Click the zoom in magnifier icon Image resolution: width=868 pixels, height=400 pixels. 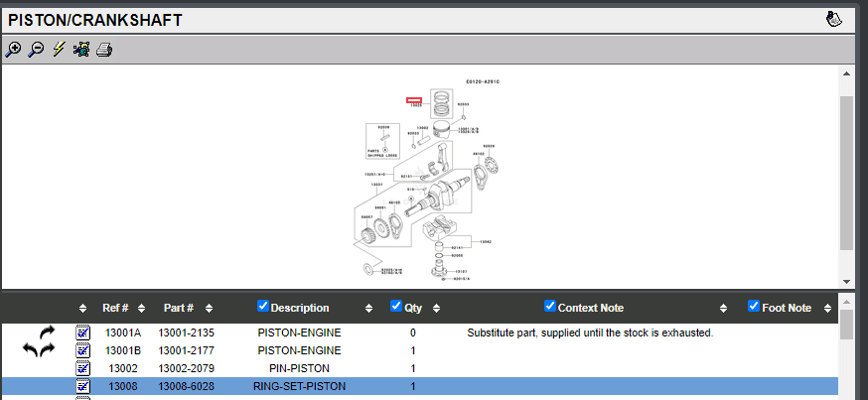(13, 50)
